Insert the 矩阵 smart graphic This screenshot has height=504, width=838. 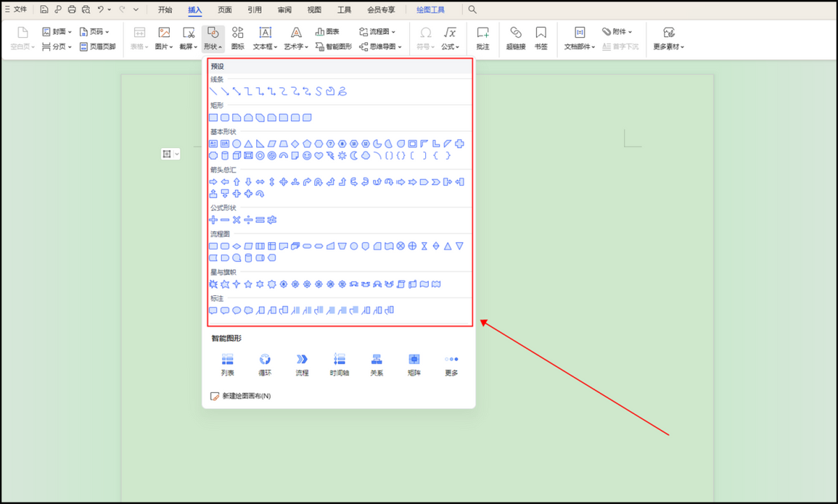point(414,364)
